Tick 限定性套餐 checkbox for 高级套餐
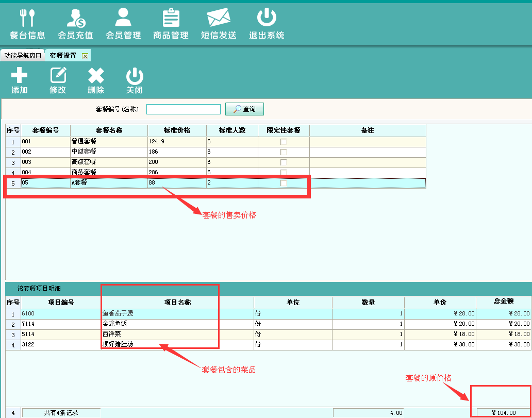 [x=284, y=162]
